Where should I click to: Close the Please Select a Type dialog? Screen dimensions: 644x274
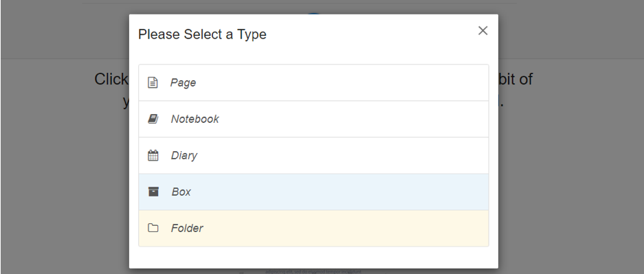coord(482,31)
